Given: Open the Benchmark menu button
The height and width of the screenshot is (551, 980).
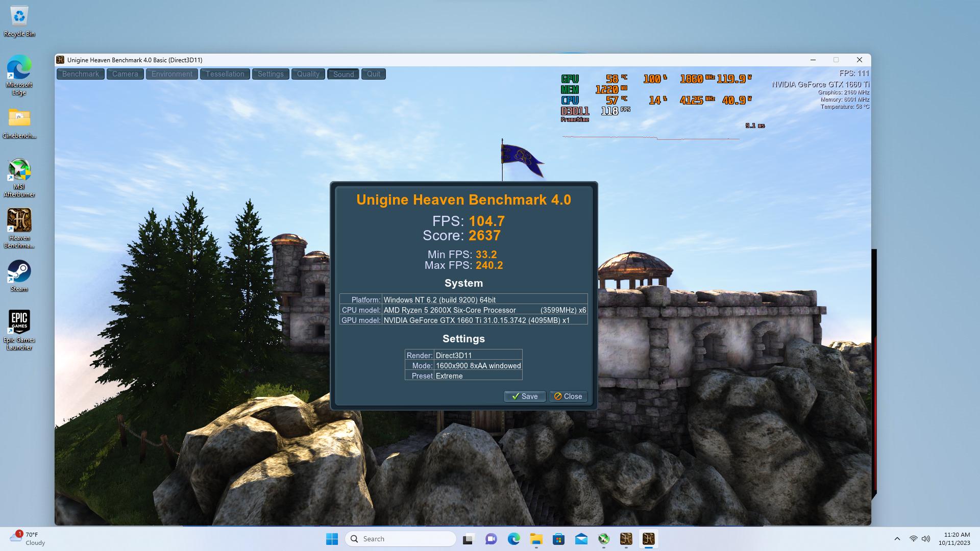Looking at the screenshot, I should pos(81,74).
